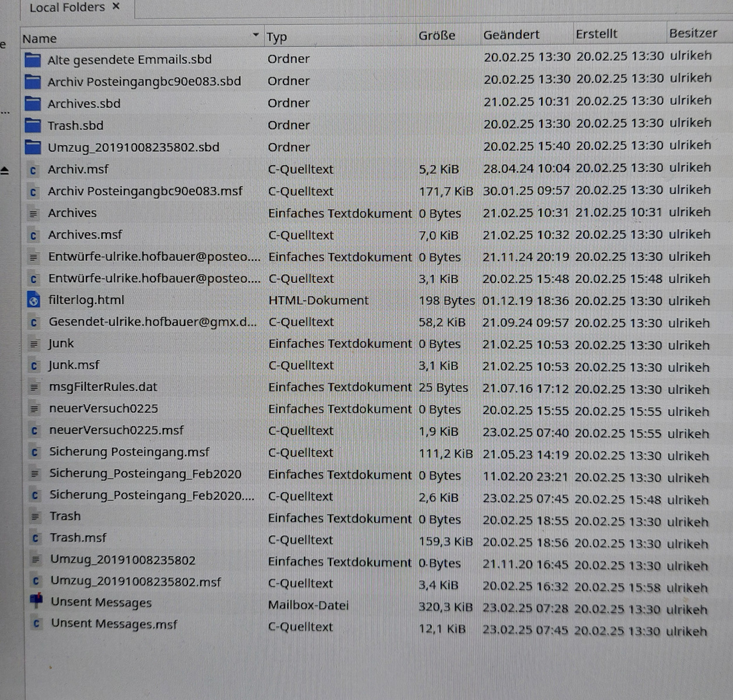Image resolution: width=733 pixels, height=700 pixels.
Task: Click the C-source icon of Archiv.msf
Action: click(x=33, y=170)
